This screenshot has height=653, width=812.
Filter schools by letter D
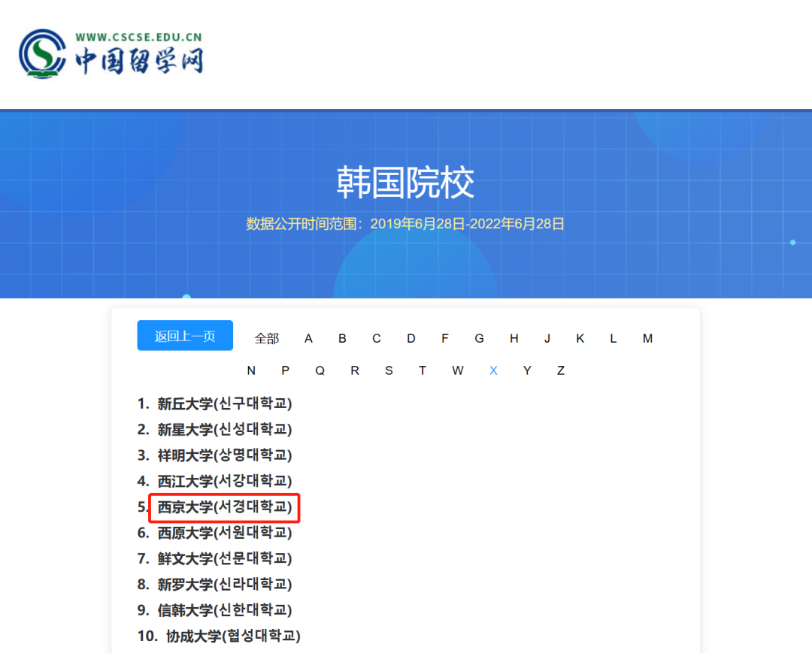click(411, 339)
